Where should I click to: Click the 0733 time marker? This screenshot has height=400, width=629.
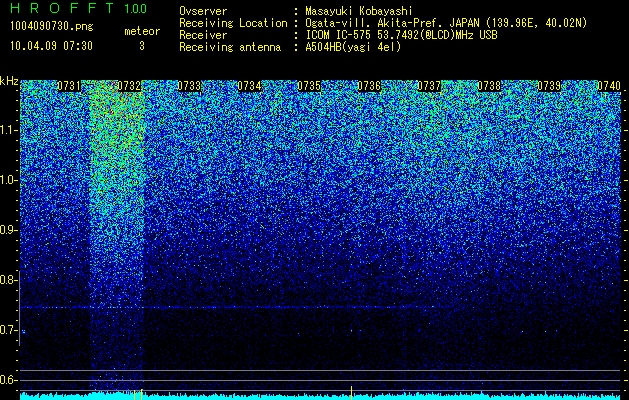189,86
